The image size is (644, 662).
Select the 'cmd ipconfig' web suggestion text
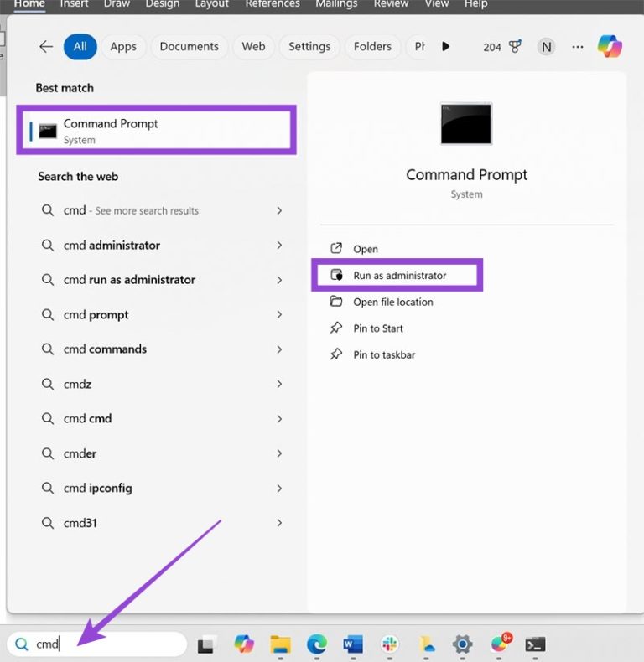pyautogui.click(x=97, y=489)
